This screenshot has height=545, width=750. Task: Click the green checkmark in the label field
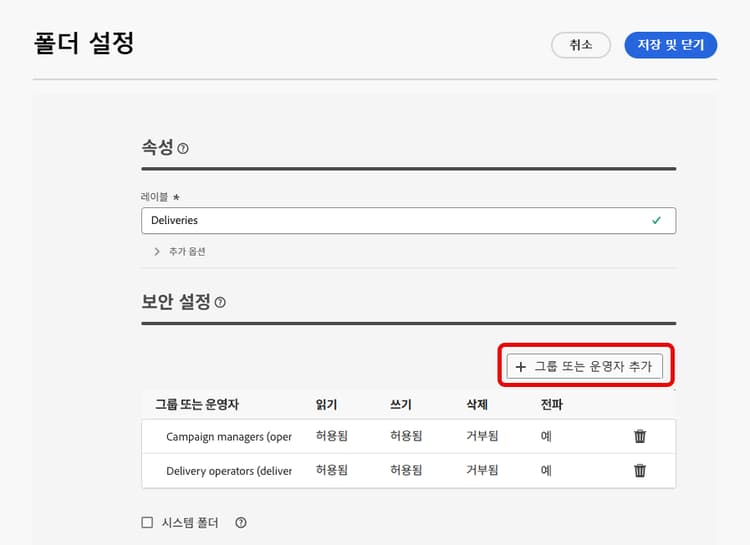(x=656, y=220)
